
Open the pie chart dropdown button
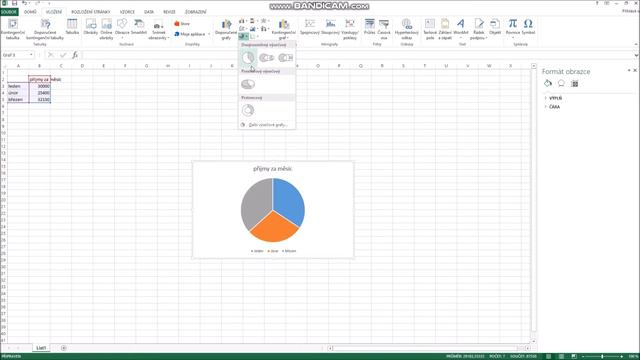[x=244, y=37]
